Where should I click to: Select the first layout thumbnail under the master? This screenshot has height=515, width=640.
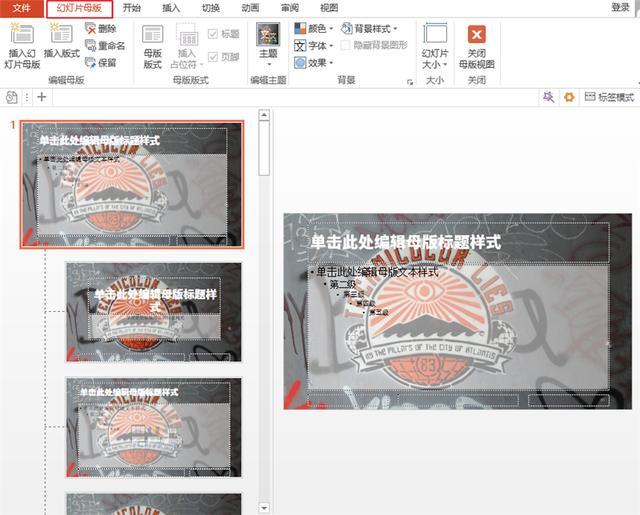pyautogui.click(x=154, y=312)
